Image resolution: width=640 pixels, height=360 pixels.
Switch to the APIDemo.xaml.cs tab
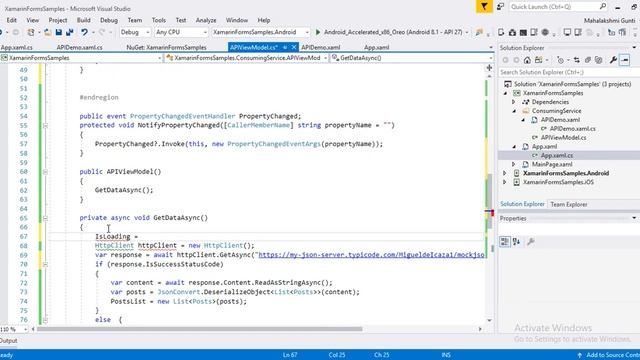point(80,47)
